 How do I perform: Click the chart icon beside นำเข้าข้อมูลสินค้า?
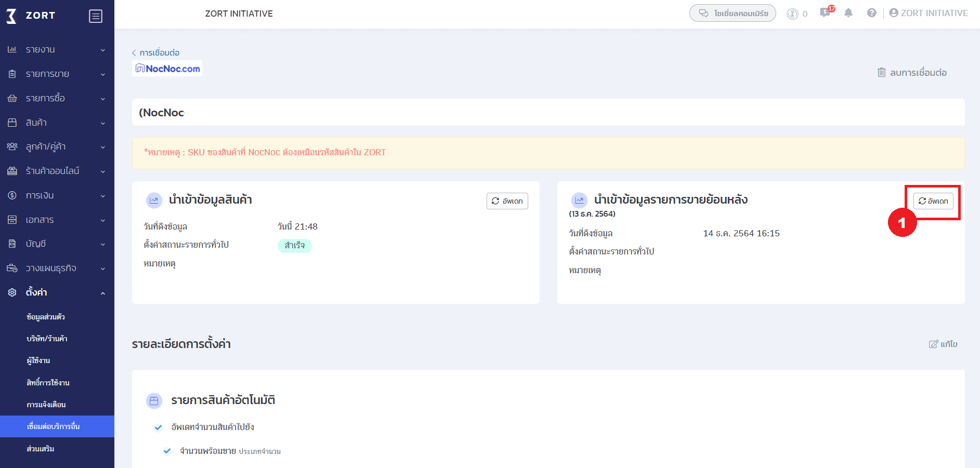coord(154,200)
